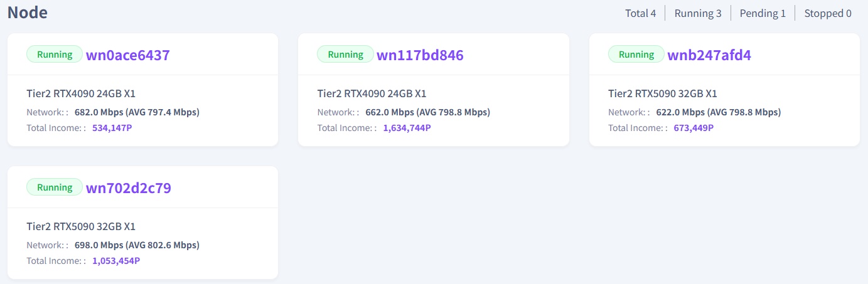The image size is (868, 284).
Task: Select total income 673,449P value
Action: [694, 128]
